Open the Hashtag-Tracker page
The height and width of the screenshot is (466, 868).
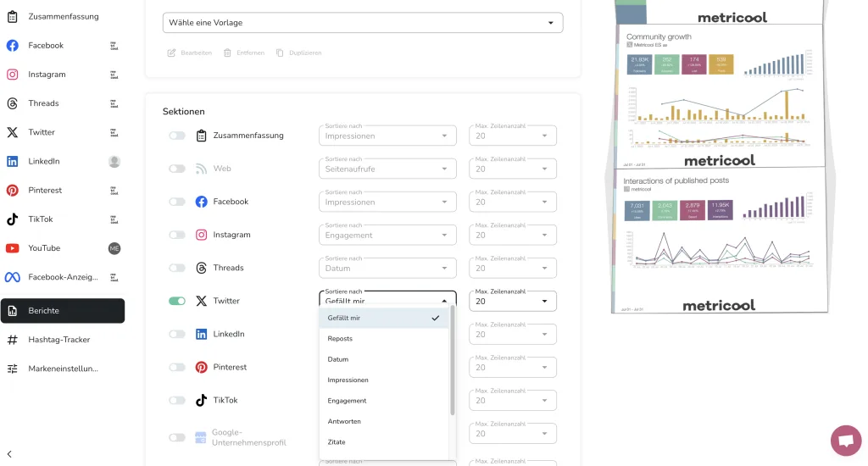(58, 340)
